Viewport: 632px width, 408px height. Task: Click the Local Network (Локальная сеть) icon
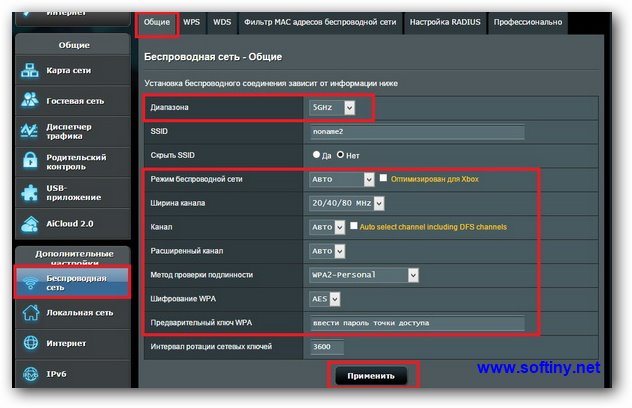coord(30,313)
